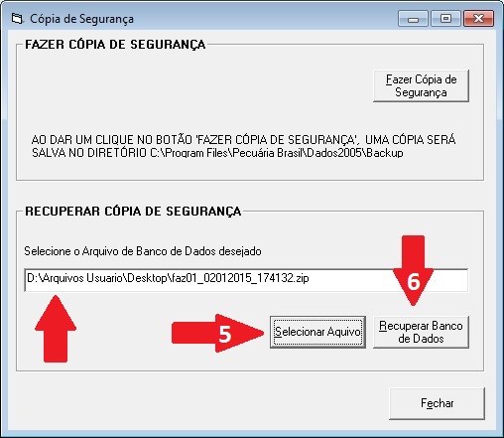This screenshot has height=438, width=504.
Task: Click the FAZER CÓPIA DE SEGURANÇA group heading
Action: tap(115, 45)
